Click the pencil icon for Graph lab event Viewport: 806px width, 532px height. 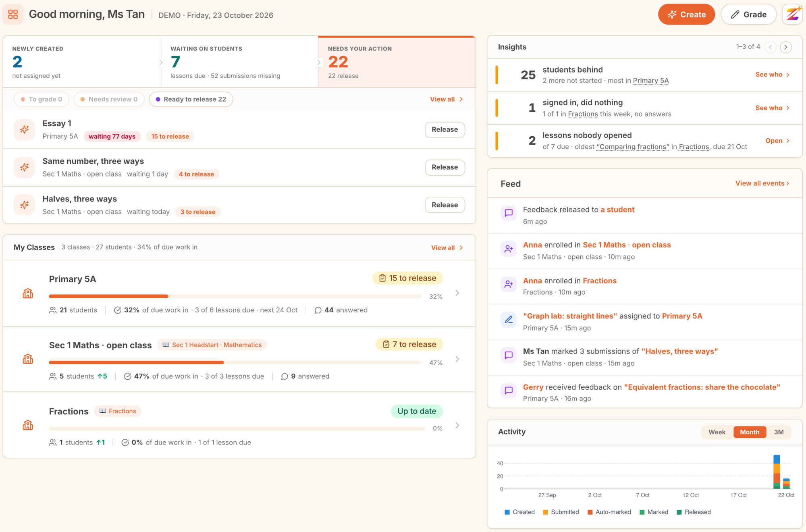[x=509, y=320]
